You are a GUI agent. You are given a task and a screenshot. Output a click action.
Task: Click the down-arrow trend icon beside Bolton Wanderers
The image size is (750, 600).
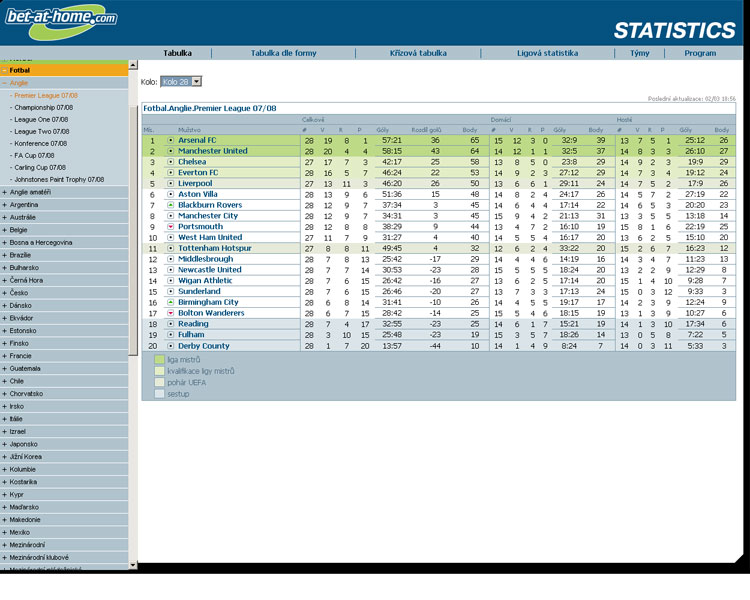pyautogui.click(x=171, y=313)
